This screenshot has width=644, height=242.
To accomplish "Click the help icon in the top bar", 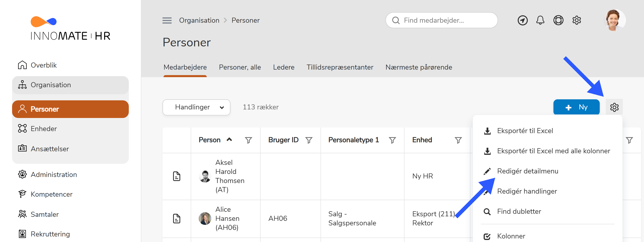I will [558, 20].
